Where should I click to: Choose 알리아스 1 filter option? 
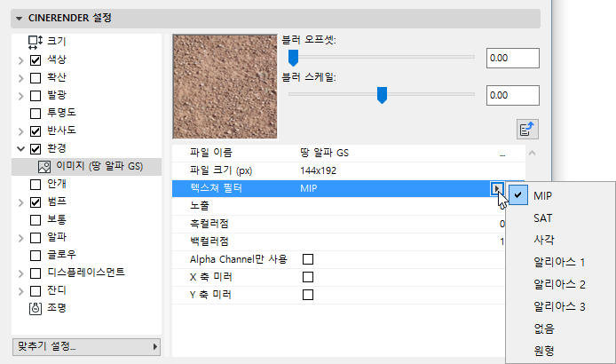click(561, 262)
